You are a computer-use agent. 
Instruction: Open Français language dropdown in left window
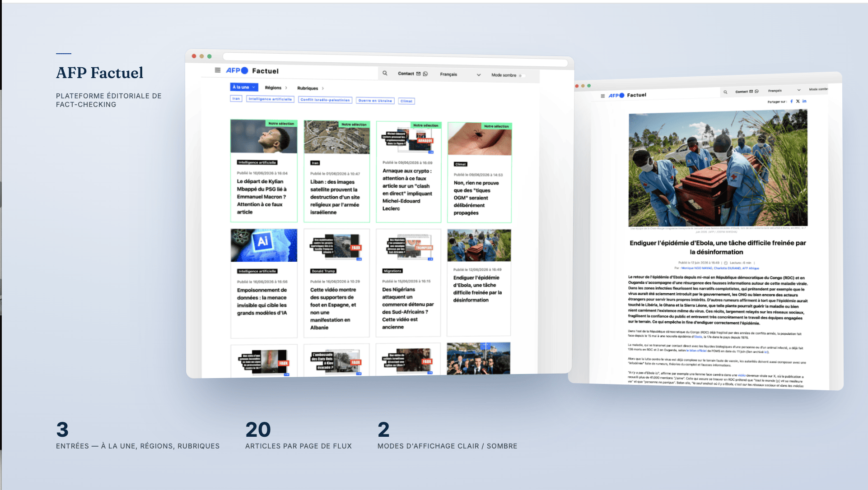pos(460,74)
